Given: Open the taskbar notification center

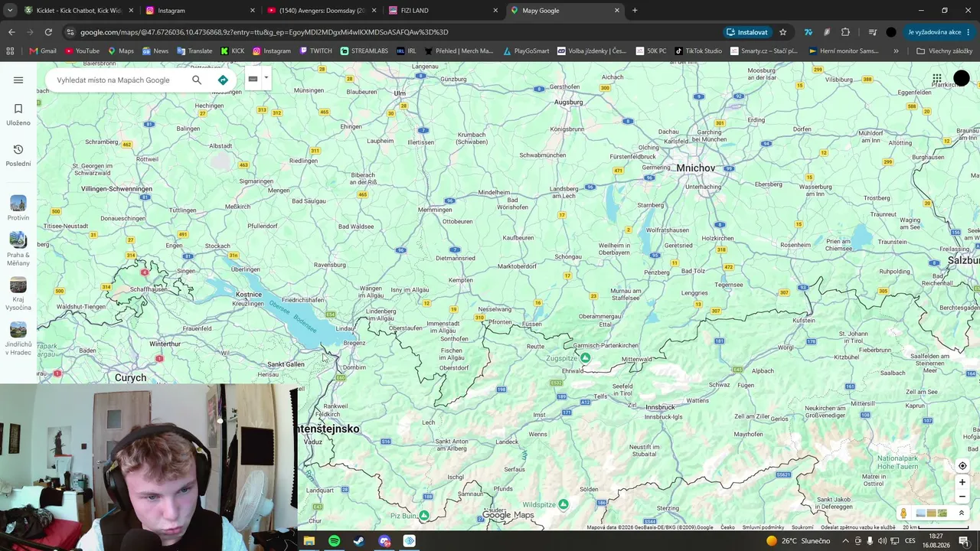Looking at the screenshot, I should 963,541.
